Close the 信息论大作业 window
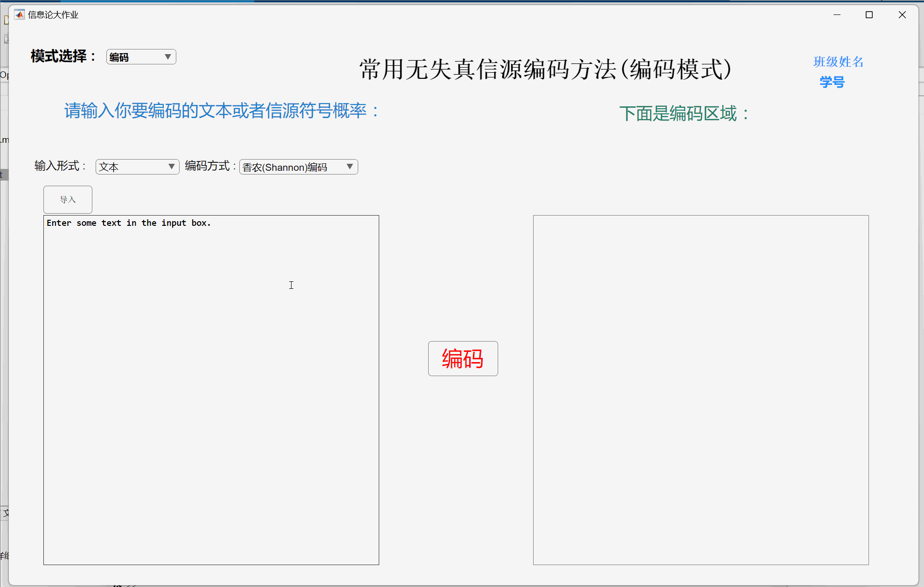The image size is (924, 587). 902,15
